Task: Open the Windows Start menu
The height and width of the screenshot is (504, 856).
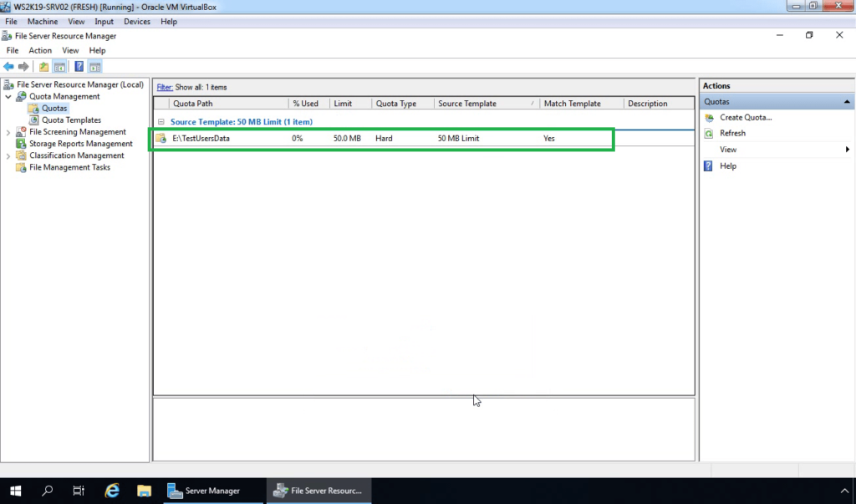Action: [x=15, y=491]
